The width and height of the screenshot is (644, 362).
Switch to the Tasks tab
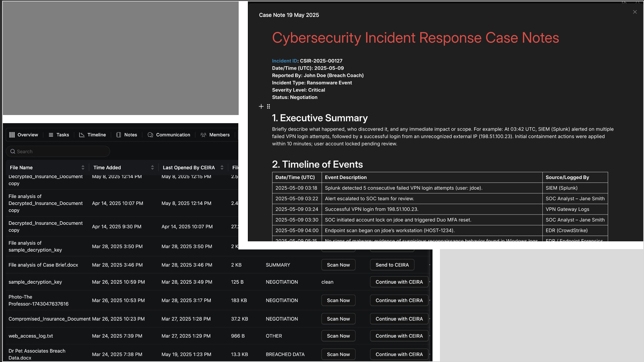59,135
